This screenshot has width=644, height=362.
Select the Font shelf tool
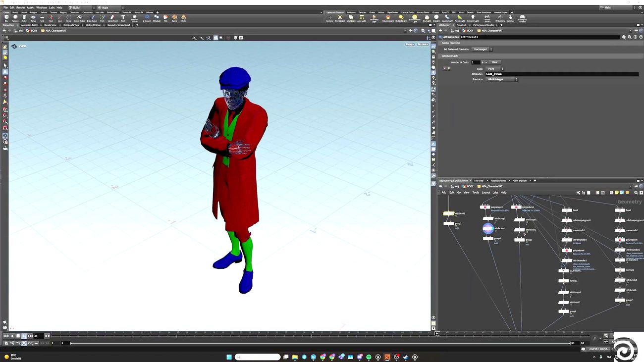[x=123, y=18]
